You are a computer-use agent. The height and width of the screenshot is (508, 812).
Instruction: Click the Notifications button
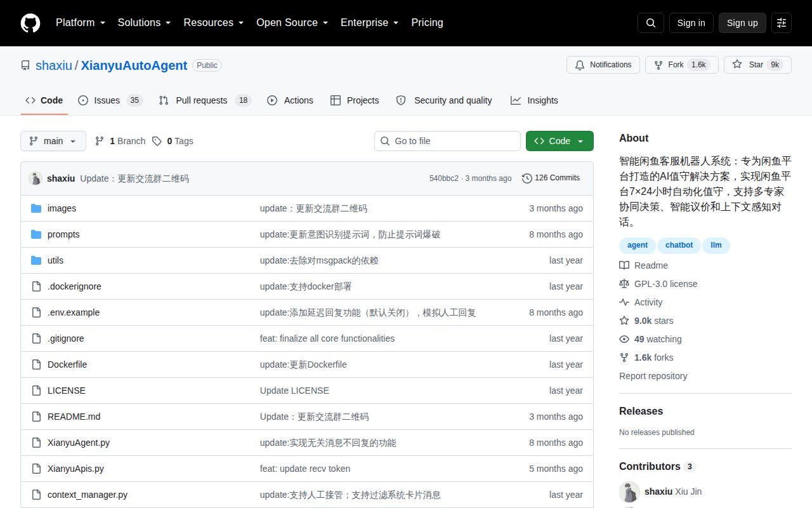[x=603, y=65]
